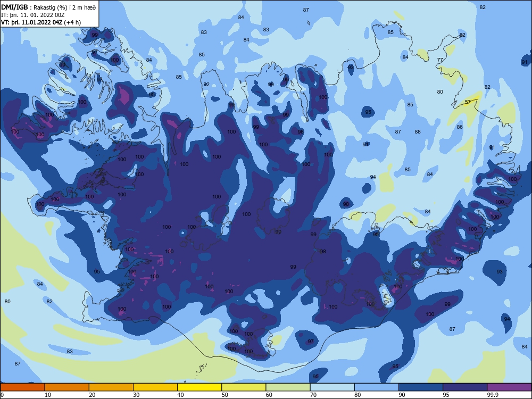Click the humidity value 88 on the map
This screenshot has width=532, height=399.
click(x=418, y=131)
